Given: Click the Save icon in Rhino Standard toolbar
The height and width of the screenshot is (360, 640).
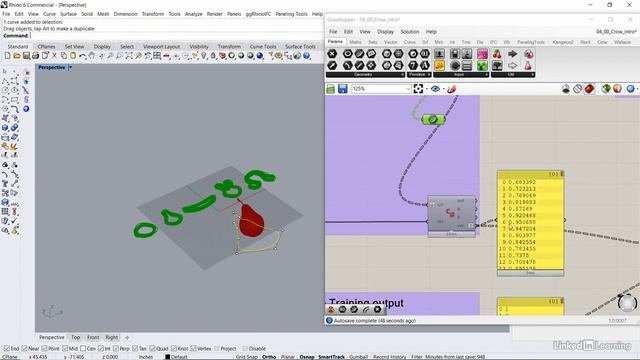Looking at the screenshot, I should point(26,56).
